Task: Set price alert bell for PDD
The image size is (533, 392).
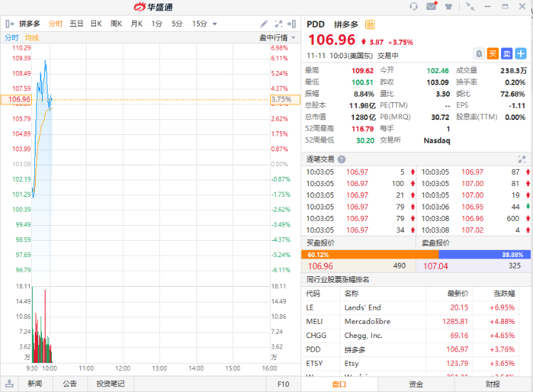Action: tap(480, 53)
